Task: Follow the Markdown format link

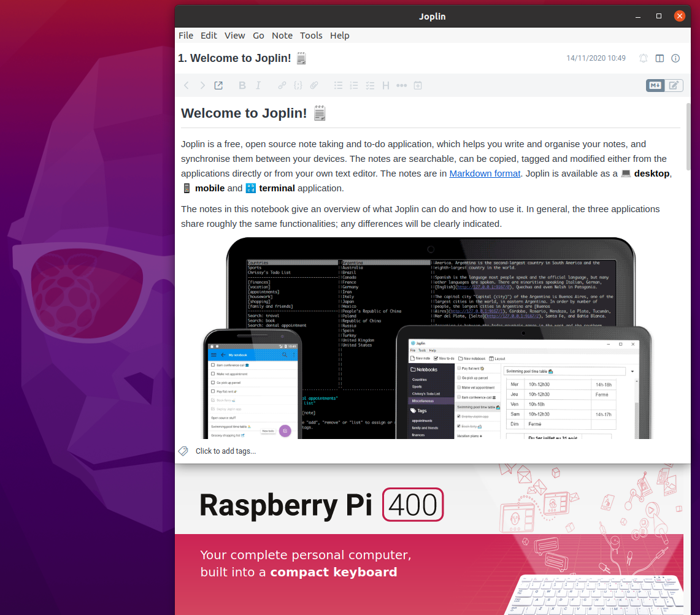Action: tap(485, 174)
